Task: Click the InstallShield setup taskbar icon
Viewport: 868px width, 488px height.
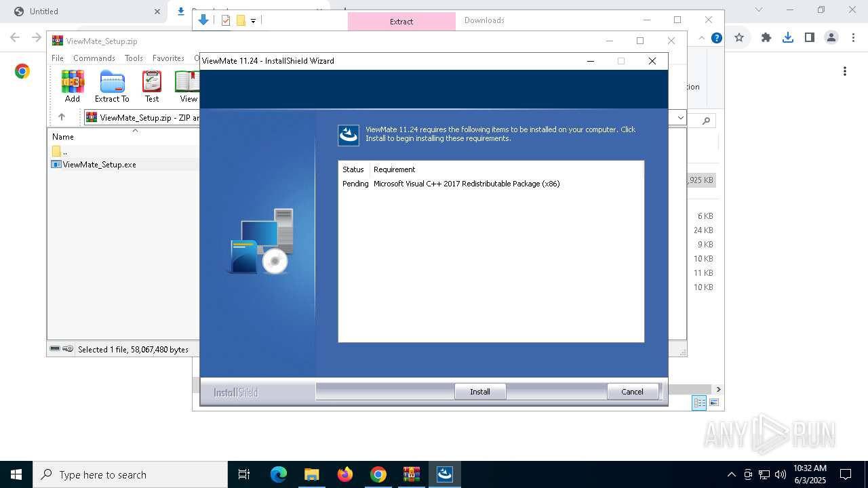Action: pyautogui.click(x=445, y=474)
